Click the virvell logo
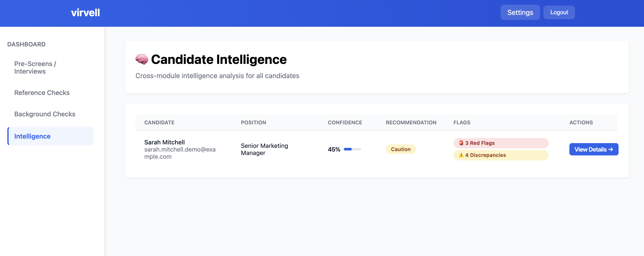 (85, 13)
